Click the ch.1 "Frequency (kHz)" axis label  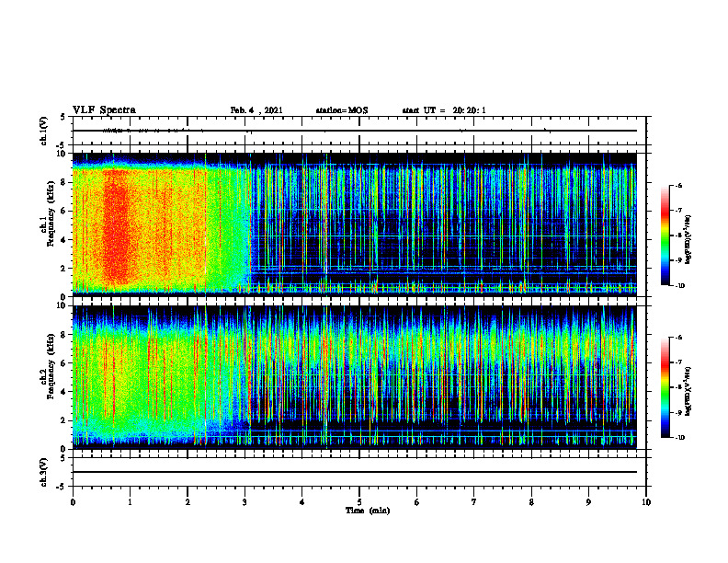[51, 214]
